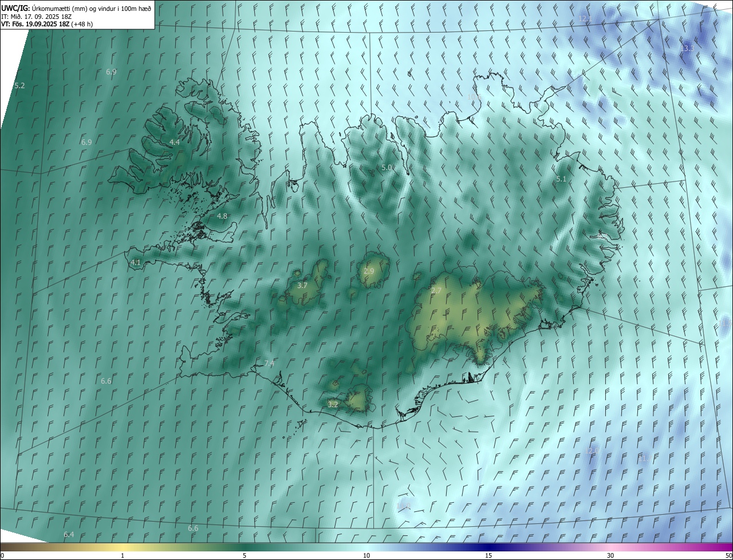Click the 5.0 value label in north Iceland

(x=387, y=167)
